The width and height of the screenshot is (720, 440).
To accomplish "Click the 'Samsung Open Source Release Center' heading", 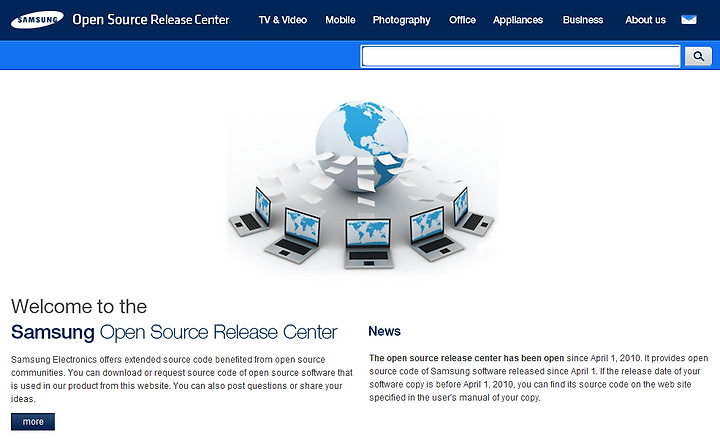I will tap(174, 332).
